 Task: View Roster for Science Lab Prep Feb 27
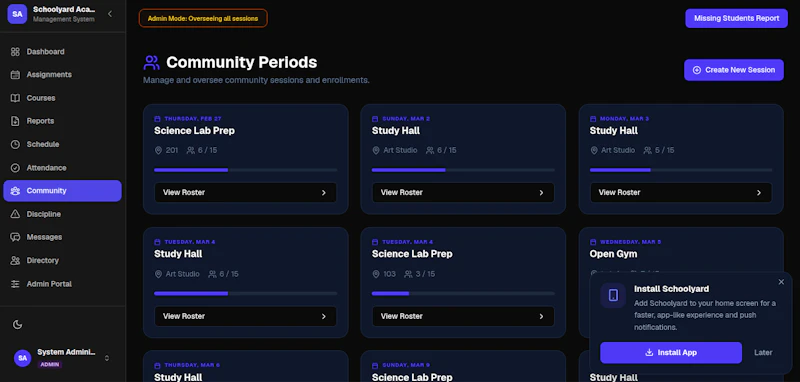tap(245, 193)
